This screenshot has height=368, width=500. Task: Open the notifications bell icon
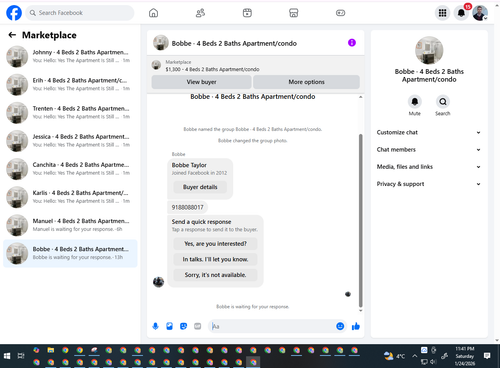click(x=461, y=13)
